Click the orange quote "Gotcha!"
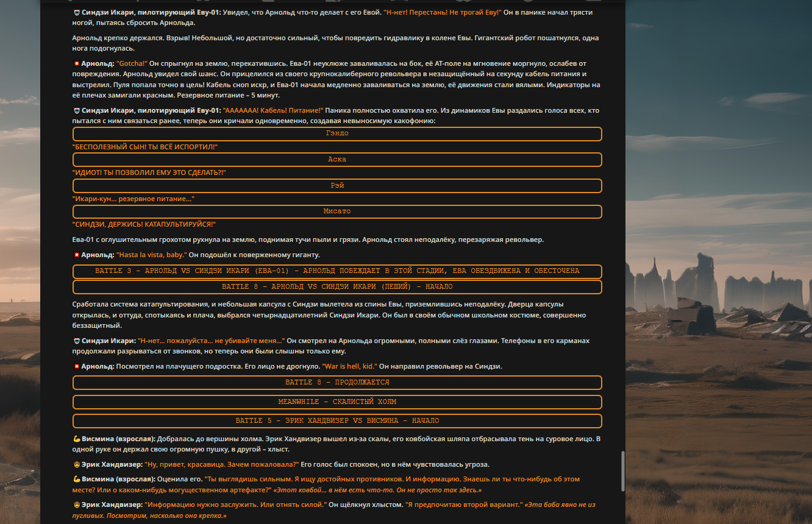Viewport: 812px width, 524px height. pos(132,63)
